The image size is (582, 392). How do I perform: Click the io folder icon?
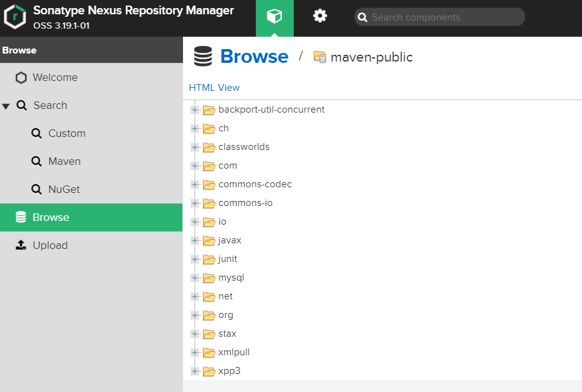[x=209, y=222]
